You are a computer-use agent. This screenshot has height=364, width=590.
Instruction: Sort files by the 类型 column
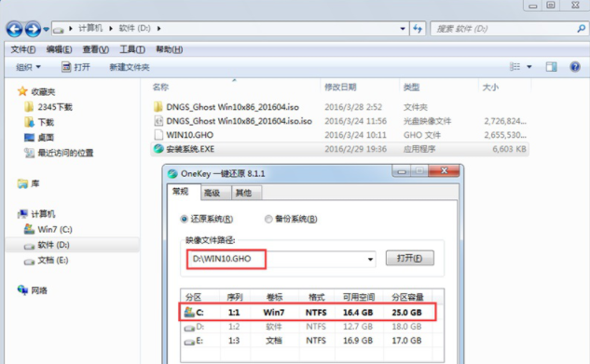411,88
